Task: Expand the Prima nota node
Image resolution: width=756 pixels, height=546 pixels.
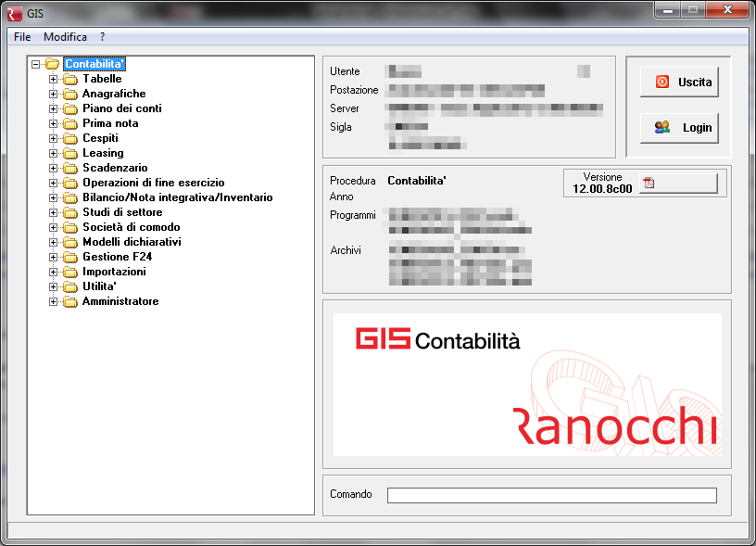Action: click(53, 123)
